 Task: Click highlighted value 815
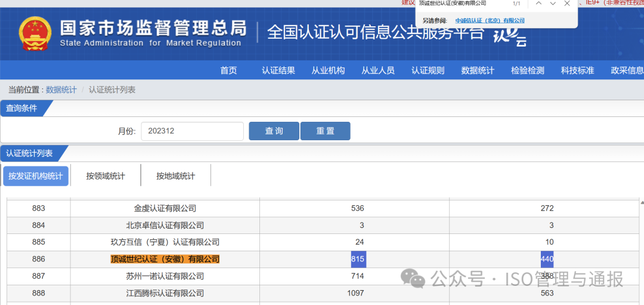tap(358, 259)
